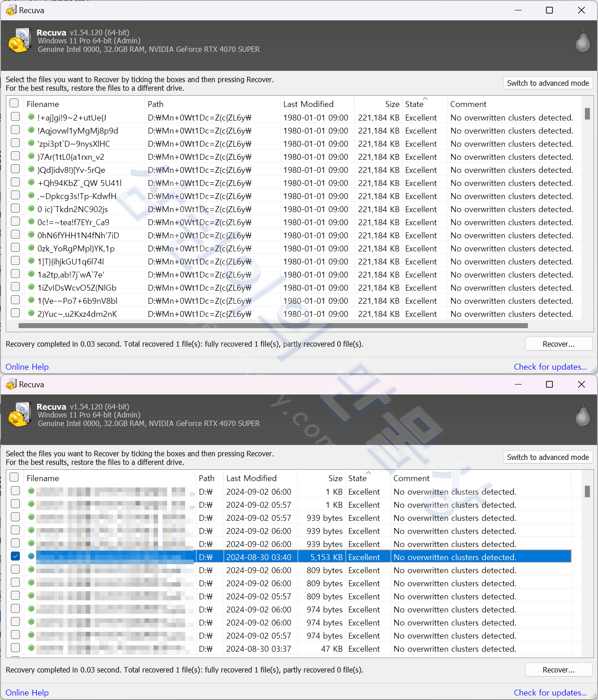Screen dimensions: 598x700
Task: Click horizontal scrollbar thumb in top file list
Action: point(273,325)
